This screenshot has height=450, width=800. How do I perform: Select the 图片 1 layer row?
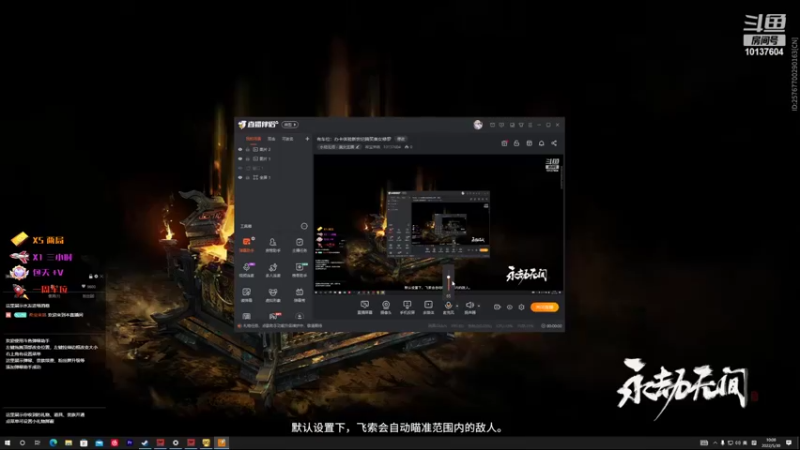[x=273, y=159]
